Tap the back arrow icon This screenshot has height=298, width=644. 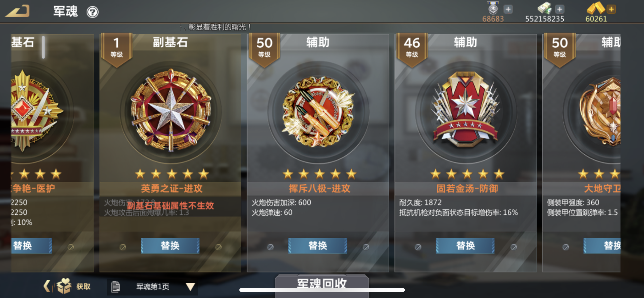pos(18,11)
